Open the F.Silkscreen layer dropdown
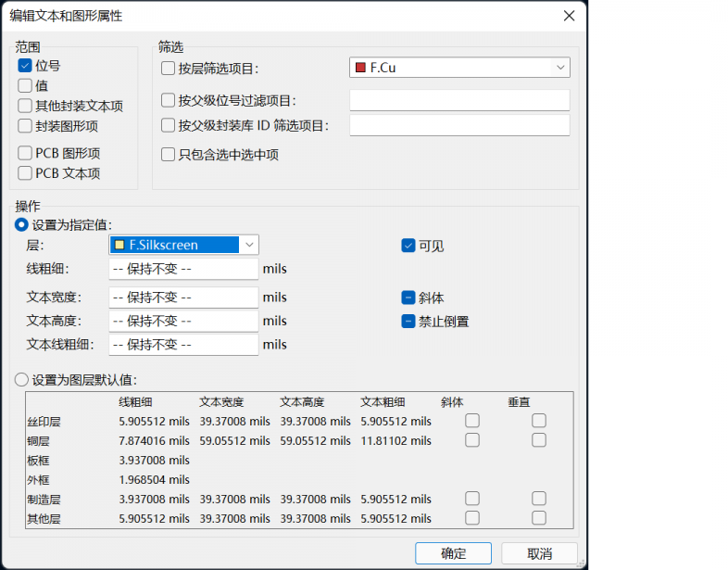 (184, 245)
